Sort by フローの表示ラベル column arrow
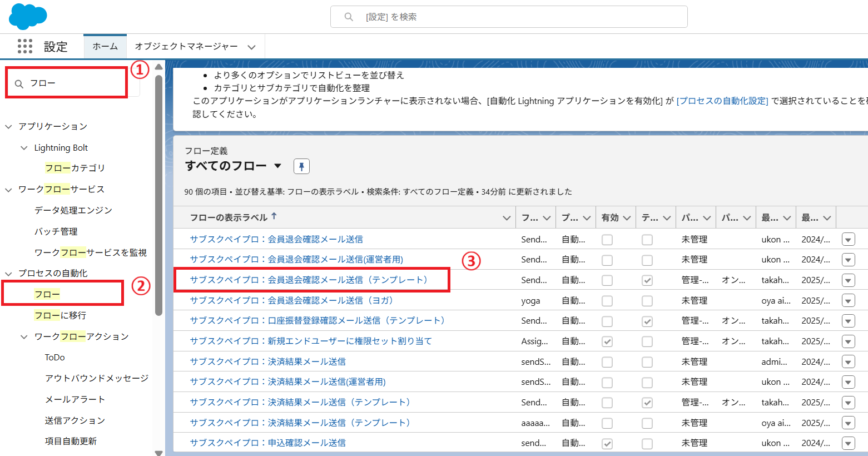This screenshot has height=456, width=868. pos(274,216)
